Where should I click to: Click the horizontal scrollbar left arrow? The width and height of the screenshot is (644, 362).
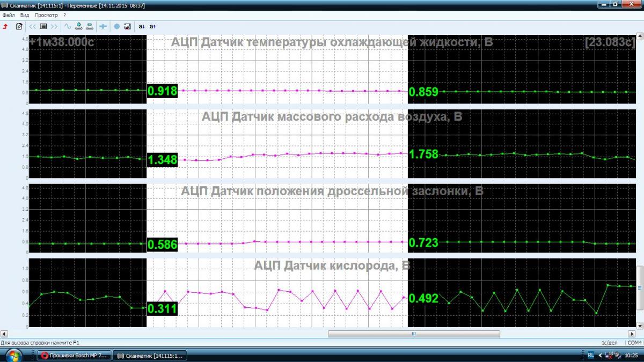click(x=4, y=334)
